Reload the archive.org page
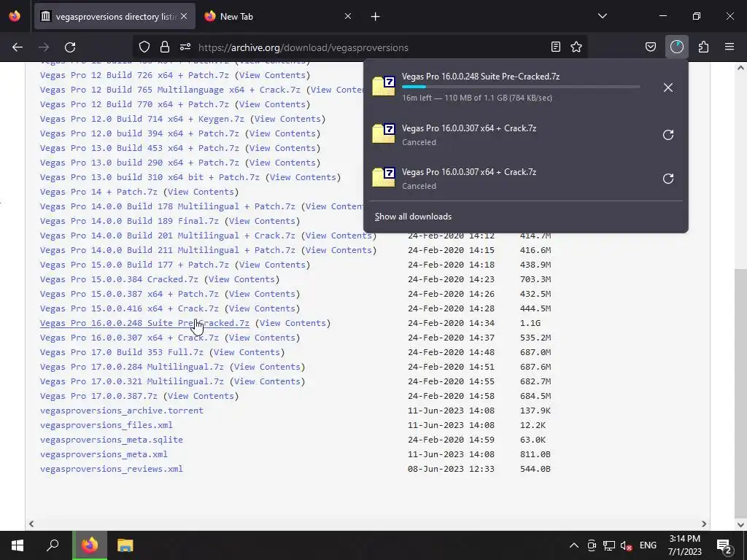Viewport: 747px width, 560px height. [x=70, y=47]
